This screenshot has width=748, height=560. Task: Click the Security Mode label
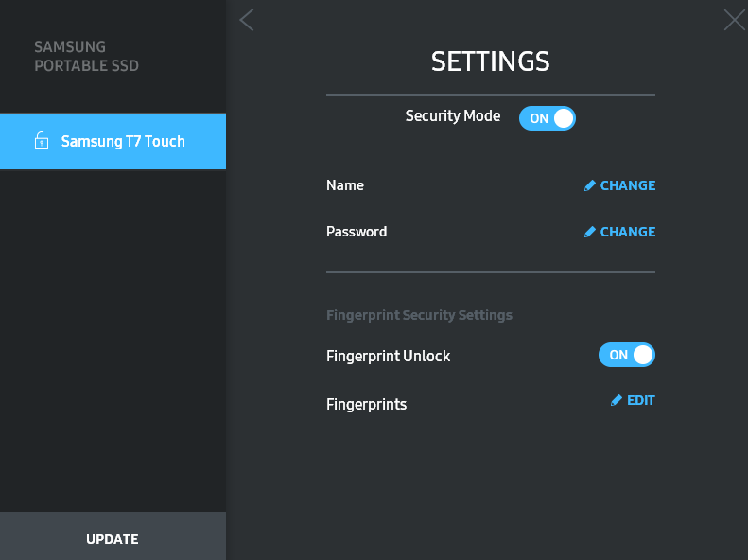point(453,116)
